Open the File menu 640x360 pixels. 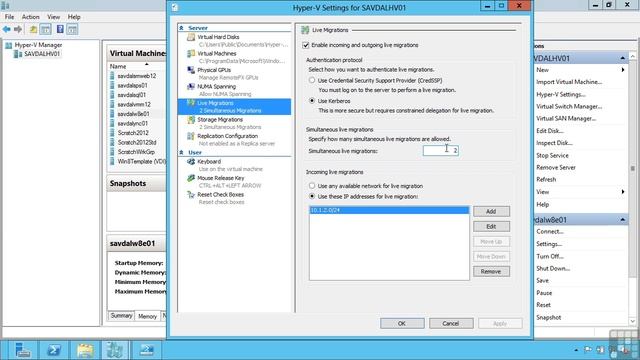(x=9, y=17)
